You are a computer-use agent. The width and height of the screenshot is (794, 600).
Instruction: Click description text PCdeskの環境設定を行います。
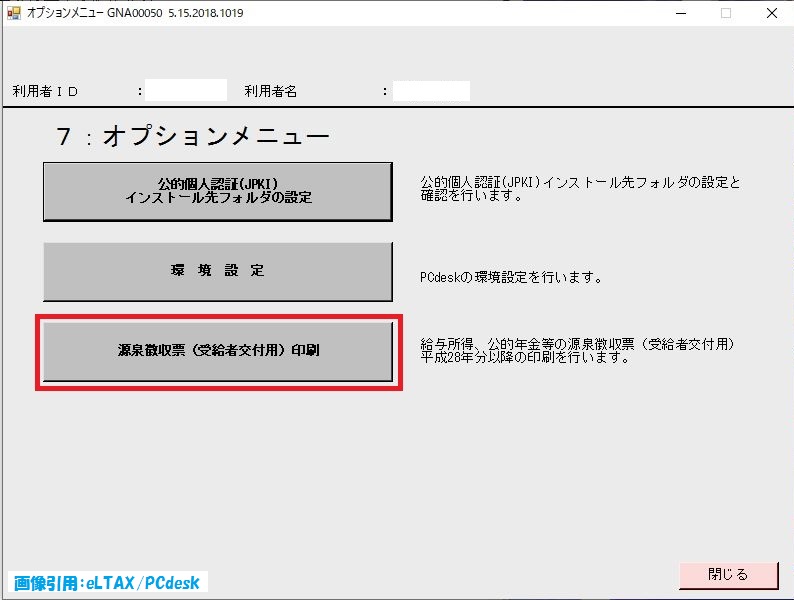click(x=511, y=277)
